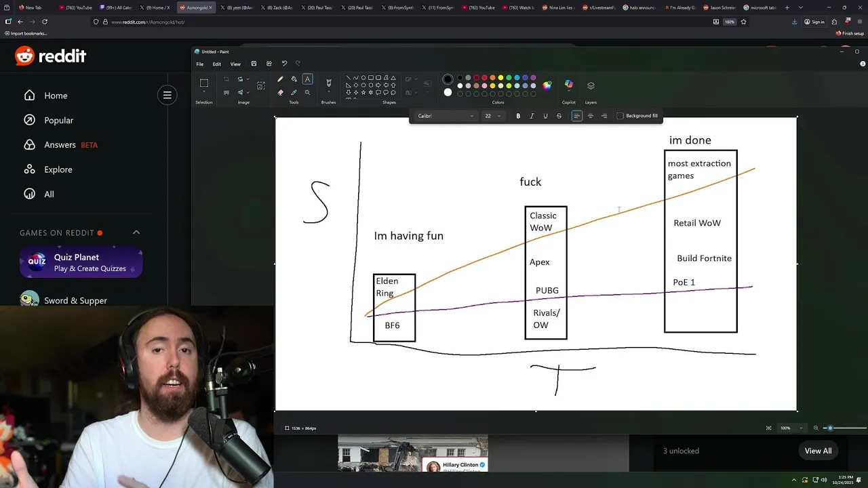Toggle strikethrough text formatting
The width and height of the screenshot is (868, 488).
tap(559, 116)
